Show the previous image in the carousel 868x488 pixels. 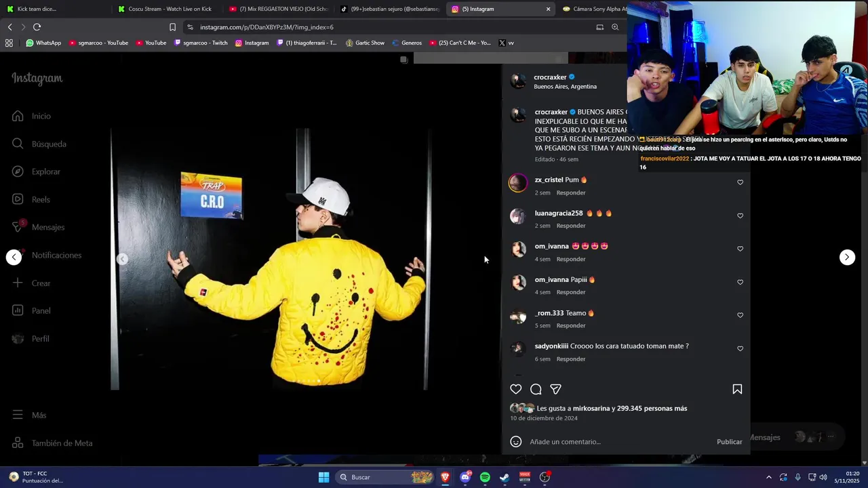[123, 258]
